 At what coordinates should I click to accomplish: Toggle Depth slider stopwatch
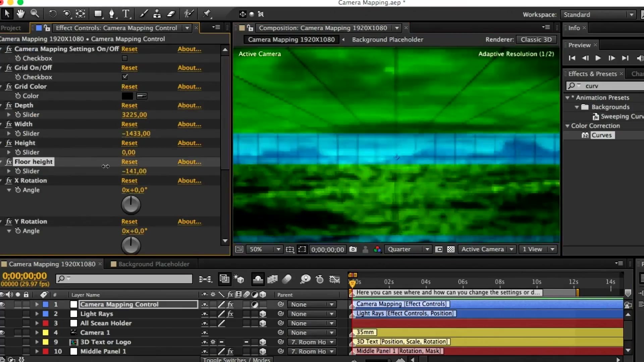18,114
